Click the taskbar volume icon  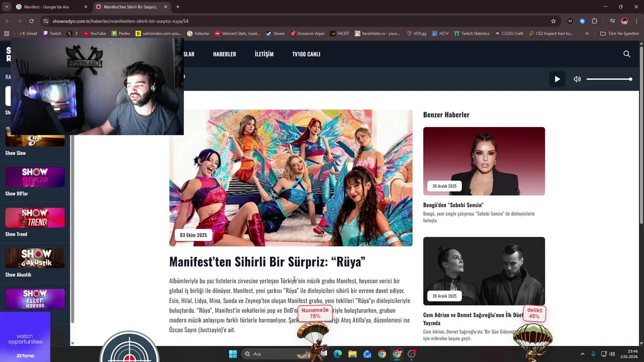pos(612,354)
